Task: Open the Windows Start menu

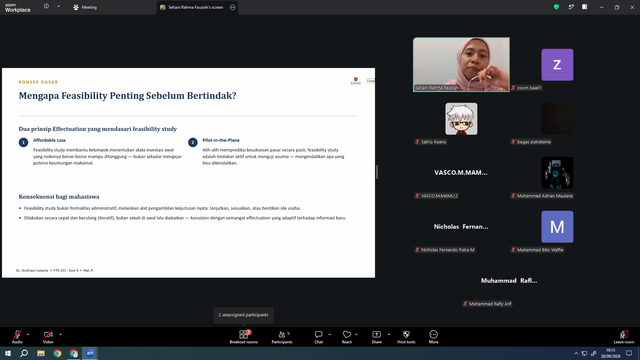Action: click(x=8, y=353)
